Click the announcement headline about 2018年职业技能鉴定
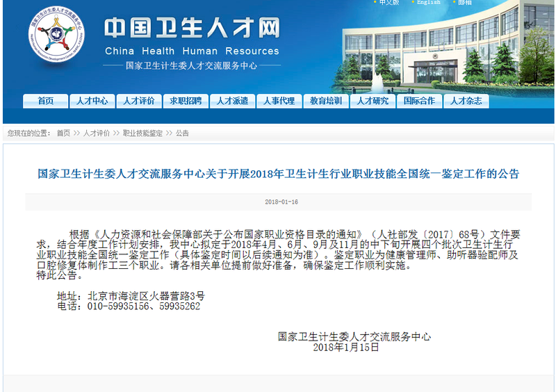Image resolution: width=556 pixels, height=392 pixels. pos(279,174)
